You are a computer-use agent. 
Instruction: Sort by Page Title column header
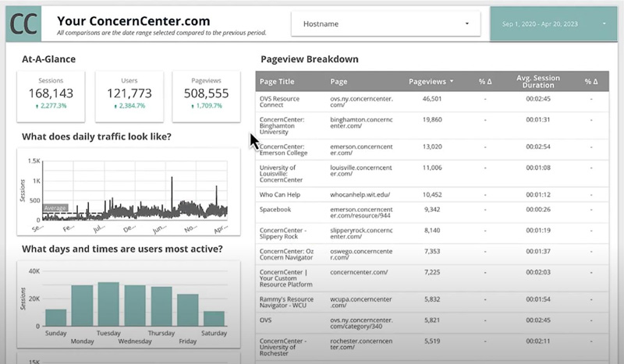(277, 82)
